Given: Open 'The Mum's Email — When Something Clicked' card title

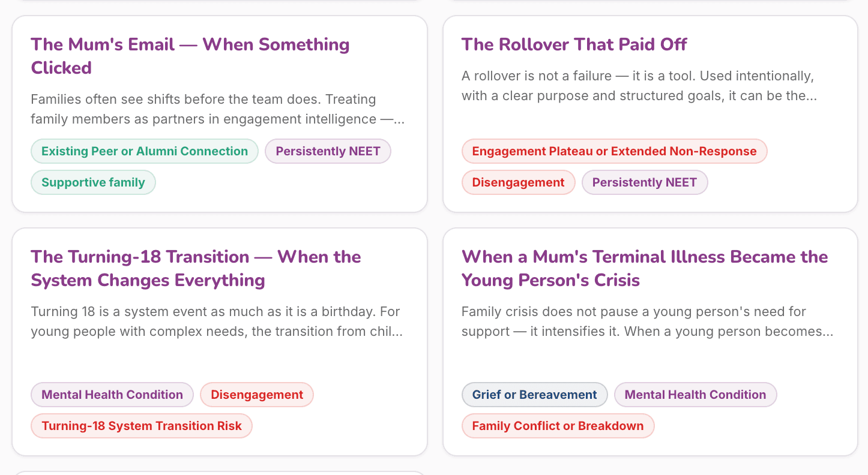Looking at the screenshot, I should click(190, 56).
